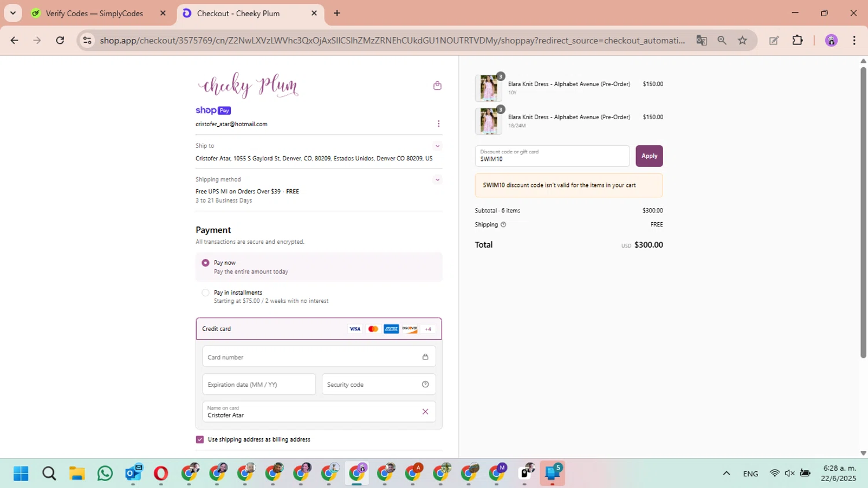The width and height of the screenshot is (868, 488).
Task: Click the shipping info question icon
Action: click(x=503, y=225)
